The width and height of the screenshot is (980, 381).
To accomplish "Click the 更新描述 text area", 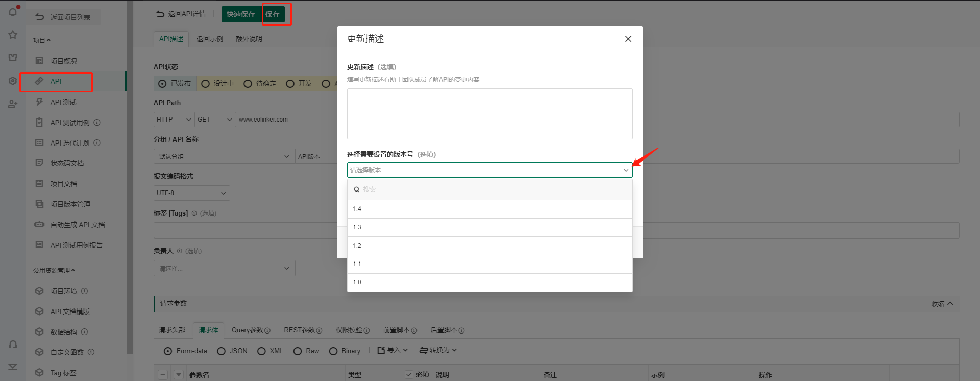I will coord(490,114).
